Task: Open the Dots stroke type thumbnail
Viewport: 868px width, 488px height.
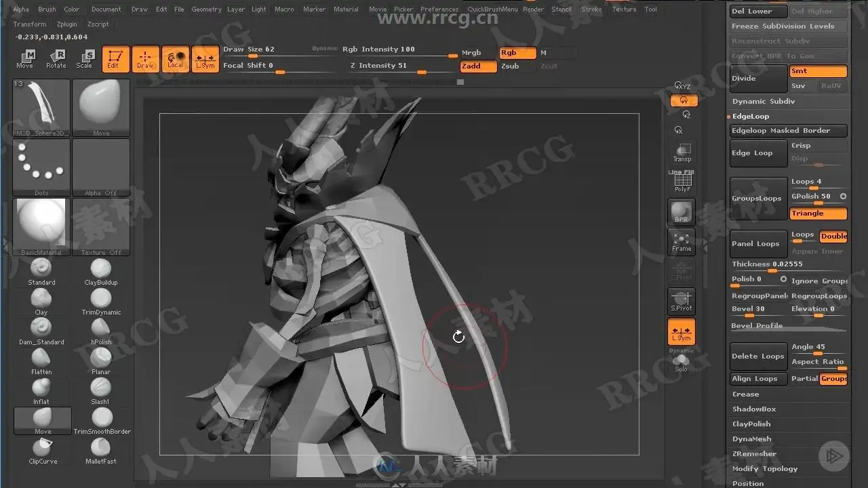Action: [41, 167]
